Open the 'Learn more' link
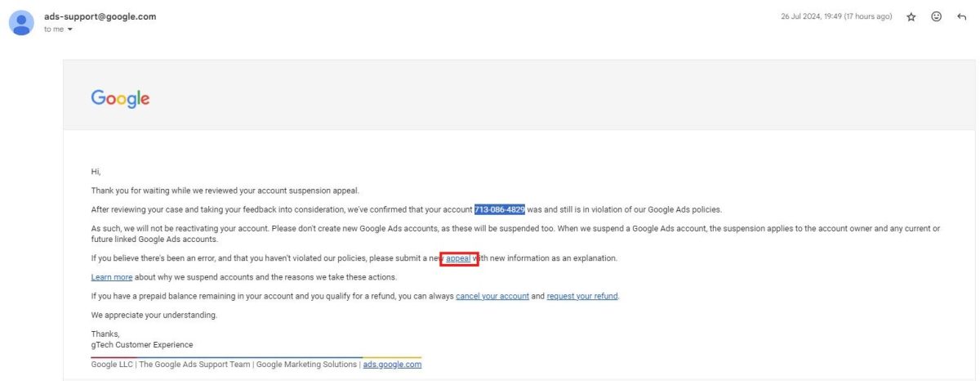The width and height of the screenshot is (980, 381). click(x=112, y=277)
